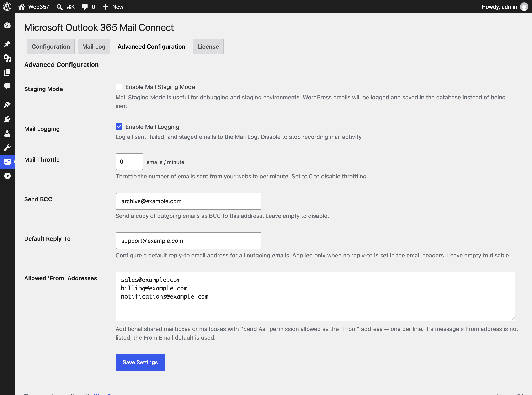
Task: Open the highlighted Settings sidebar icon
Action: coord(7,162)
